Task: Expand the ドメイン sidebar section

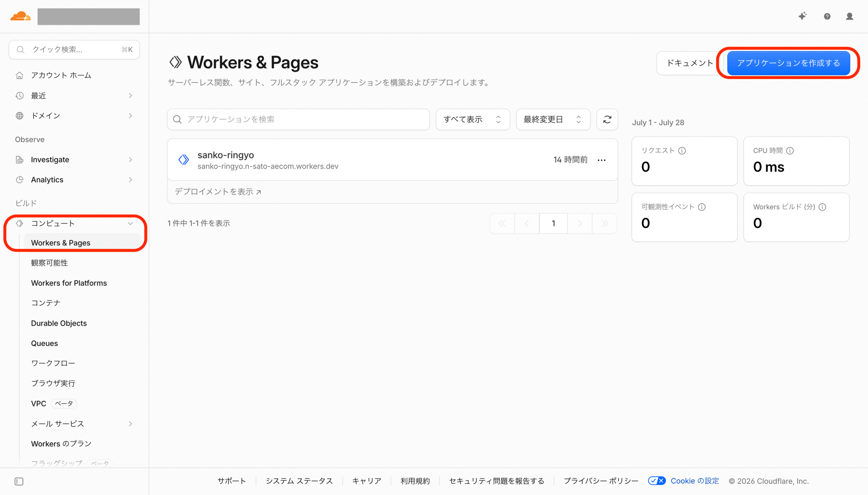Action: [x=74, y=116]
